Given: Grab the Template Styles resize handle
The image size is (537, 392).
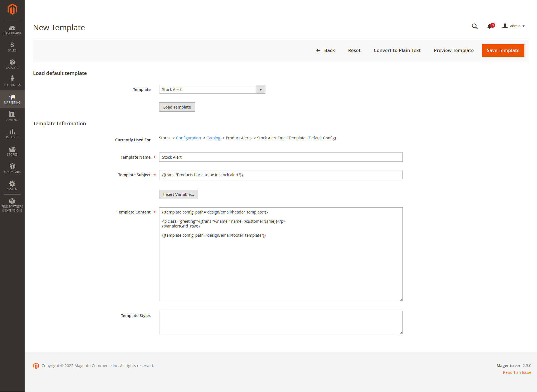Looking at the screenshot, I should pyautogui.click(x=401, y=332).
